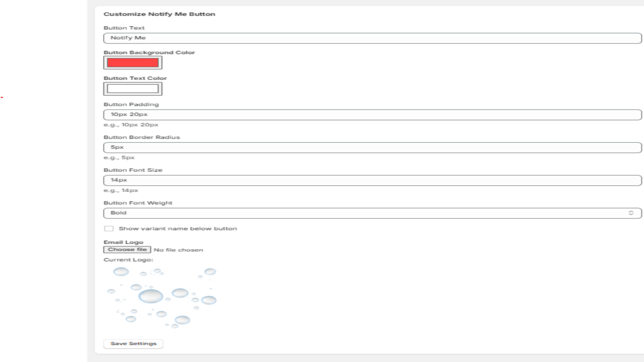Click the "Email Logo" label
This screenshot has height=362, width=644.
123,242
